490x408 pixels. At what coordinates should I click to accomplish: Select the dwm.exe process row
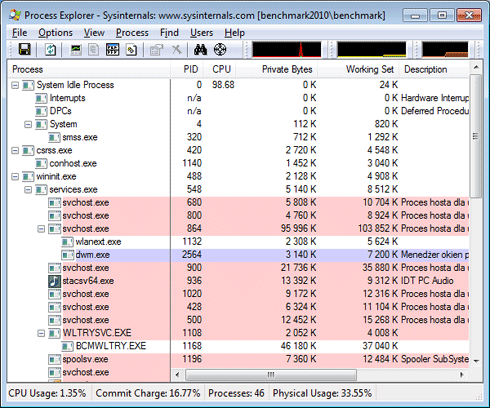click(238, 255)
